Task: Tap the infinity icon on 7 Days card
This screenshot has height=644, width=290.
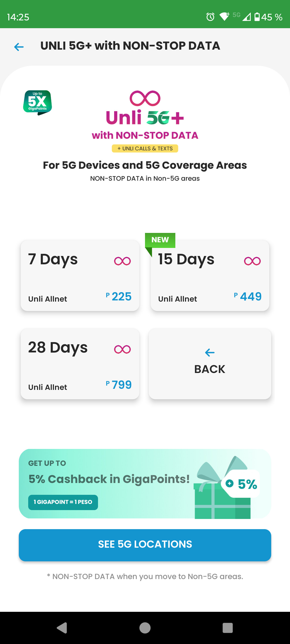Action: 122,261
